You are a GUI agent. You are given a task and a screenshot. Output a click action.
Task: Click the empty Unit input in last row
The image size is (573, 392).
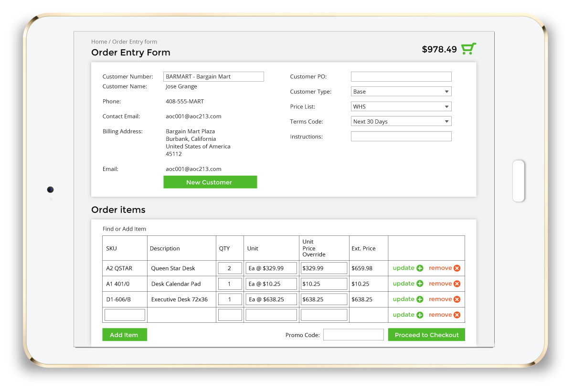271,315
